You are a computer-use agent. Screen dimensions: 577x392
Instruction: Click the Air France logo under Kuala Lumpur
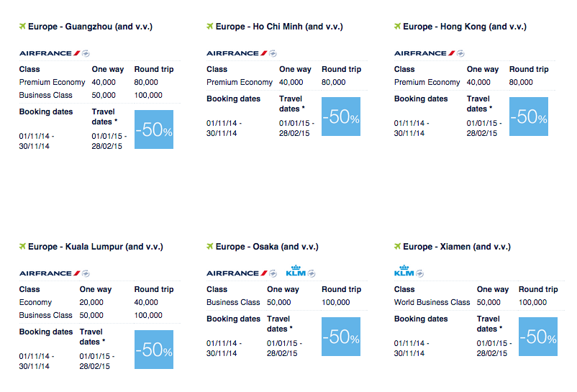click(x=50, y=273)
